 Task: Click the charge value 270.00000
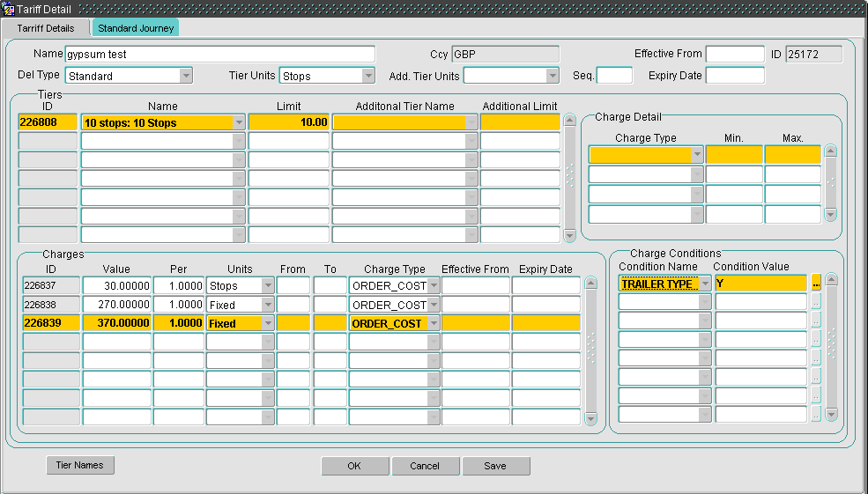click(x=117, y=305)
